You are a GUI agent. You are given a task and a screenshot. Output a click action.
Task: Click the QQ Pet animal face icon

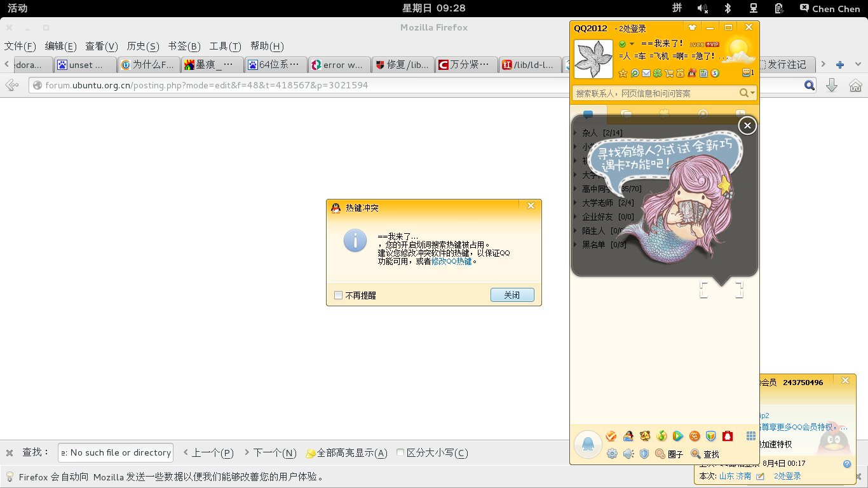pos(645,436)
